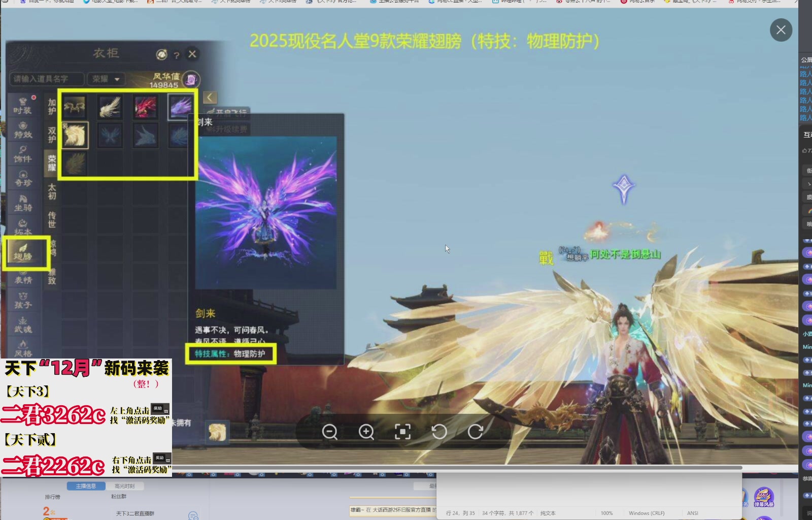
Task: Rotate the image counterclockwise
Action: (439, 432)
